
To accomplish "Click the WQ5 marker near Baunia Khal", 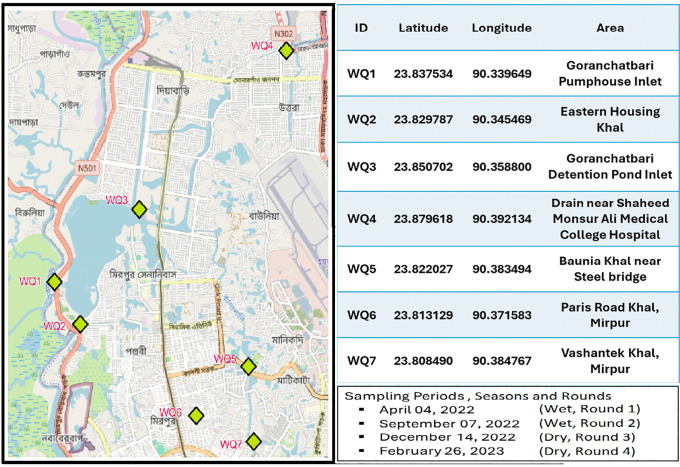I will 248,366.
